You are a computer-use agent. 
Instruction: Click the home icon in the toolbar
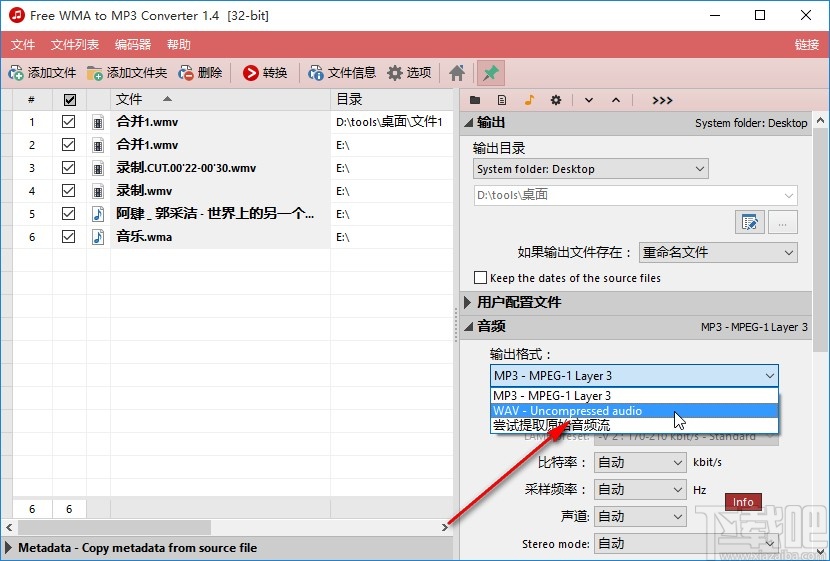click(457, 73)
